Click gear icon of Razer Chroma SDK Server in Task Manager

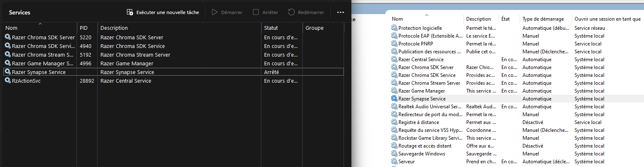7,37
